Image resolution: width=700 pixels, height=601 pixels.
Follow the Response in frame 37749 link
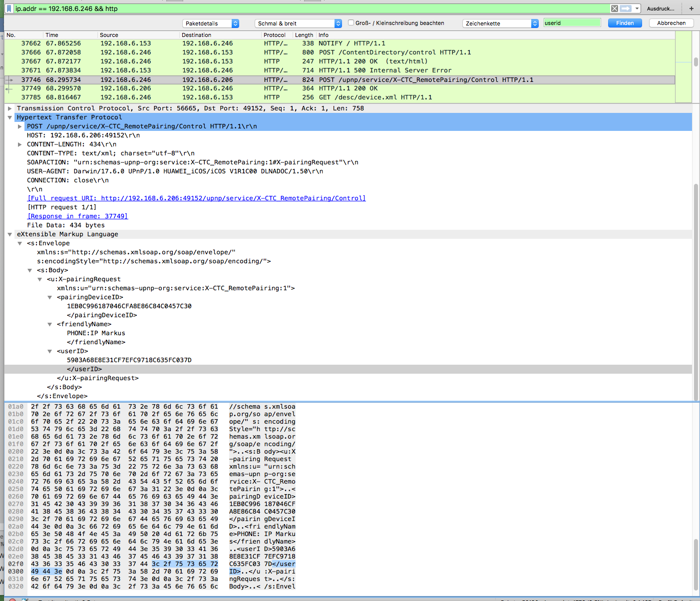pyautogui.click(x=77, y=216)
